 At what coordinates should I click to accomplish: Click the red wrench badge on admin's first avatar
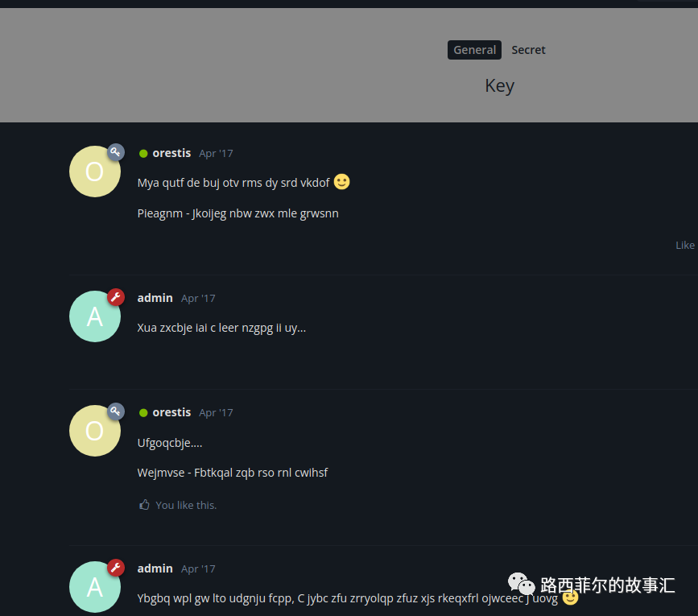click(116, 297)
